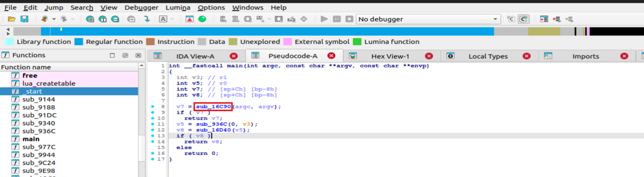Click the Imports tab icon
This screenshot has width=644, height=177.
click(548, 56)
